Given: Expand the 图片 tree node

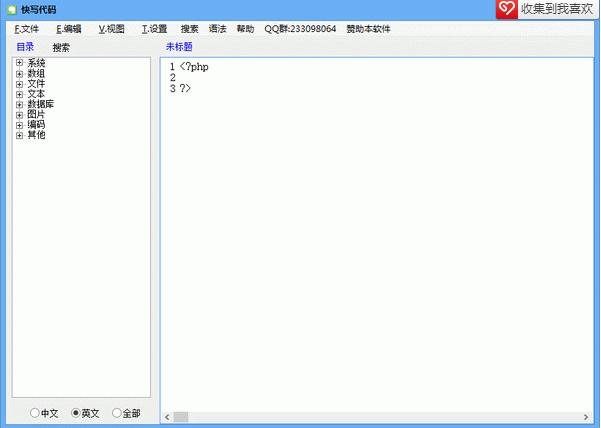Looking at the screenshot, I should (x=20, y=114).
